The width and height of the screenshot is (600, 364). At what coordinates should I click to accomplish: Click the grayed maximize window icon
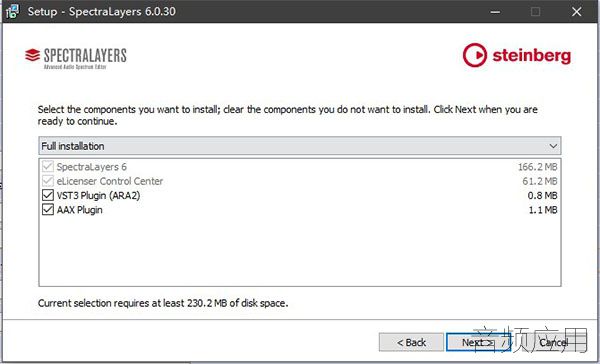pos(536,11)
